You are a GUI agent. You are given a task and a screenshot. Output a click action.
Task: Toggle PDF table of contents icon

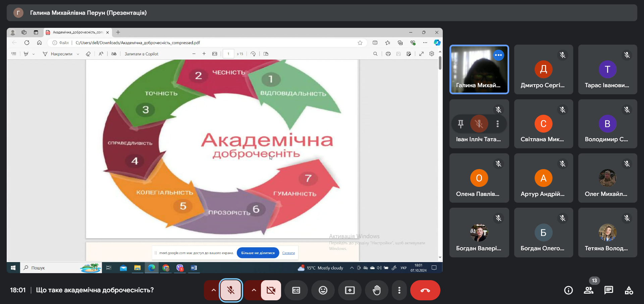14,54
